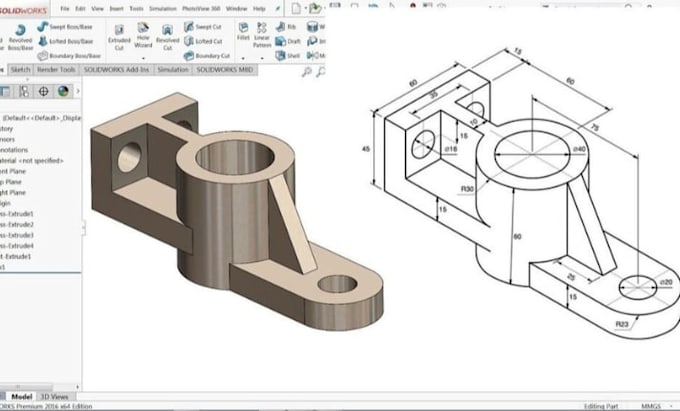The width and height of the screenshot is (680, 411).
Task: Choose the Swept Boss/Base tool
Action: click(65, 27)
